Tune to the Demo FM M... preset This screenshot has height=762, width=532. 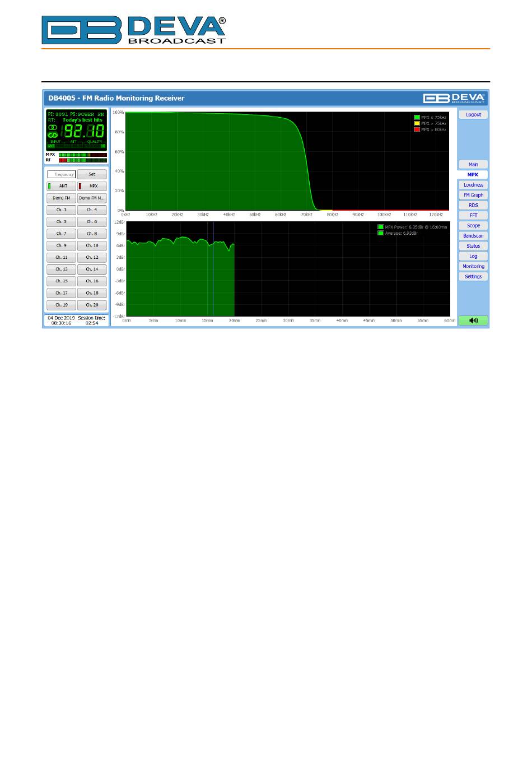coord(92,198)
